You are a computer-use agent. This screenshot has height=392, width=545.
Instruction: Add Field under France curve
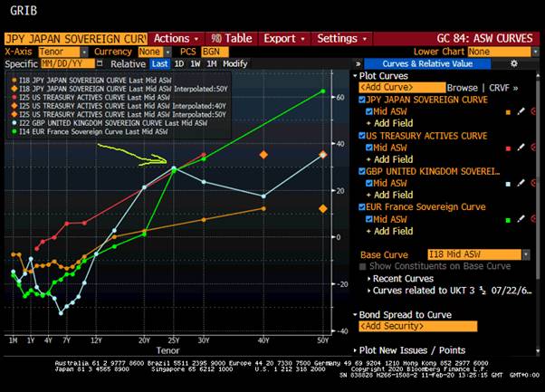(390, 231)
